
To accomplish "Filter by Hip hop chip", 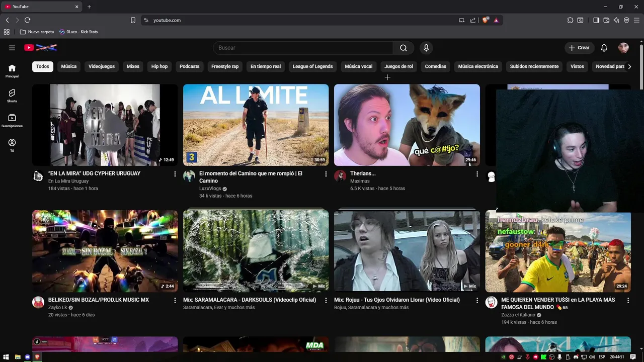I will click(159, 66).
